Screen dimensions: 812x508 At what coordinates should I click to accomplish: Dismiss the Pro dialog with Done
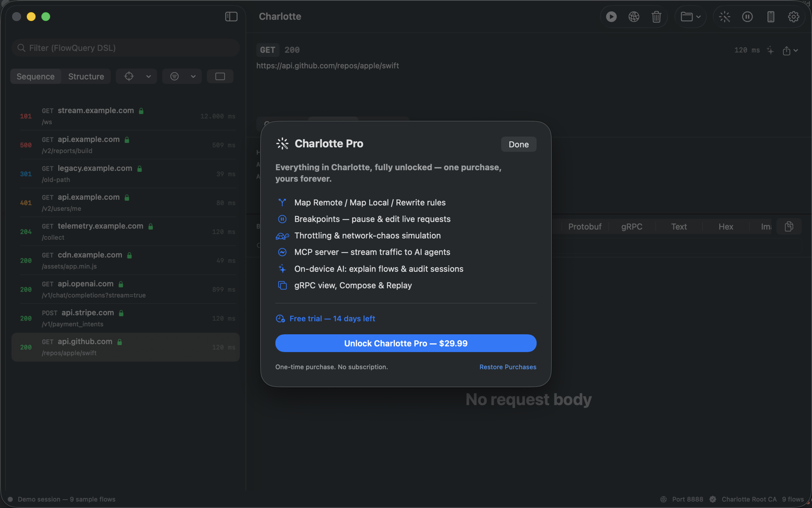point(519,144)
